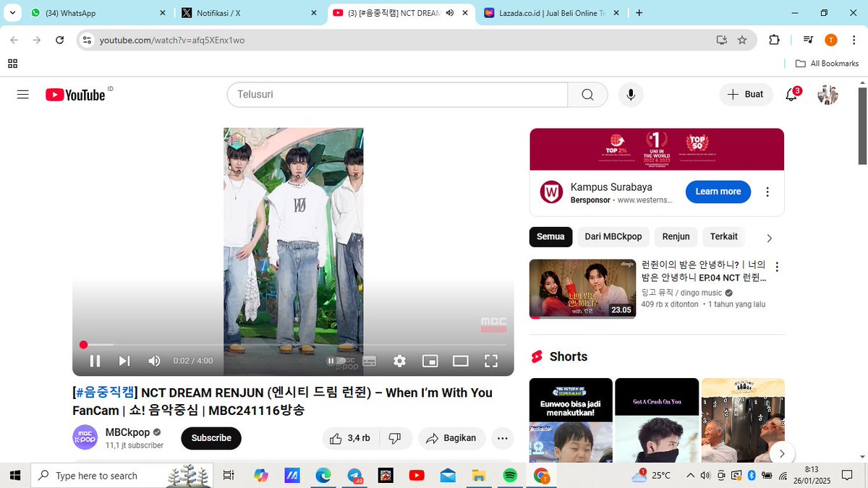Mute audio on the YouTube tab
This screenshot has height=488, width=868.
[449, 13]
